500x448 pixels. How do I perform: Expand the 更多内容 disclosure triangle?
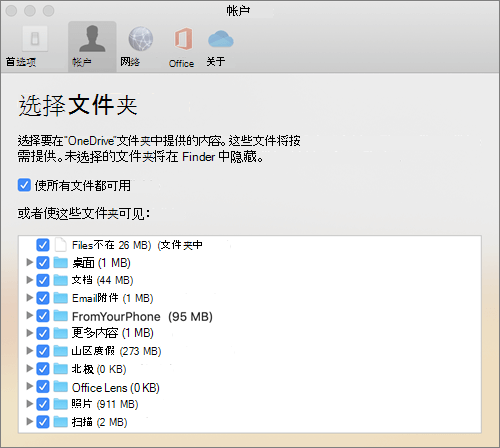click(x=29, y=333)
